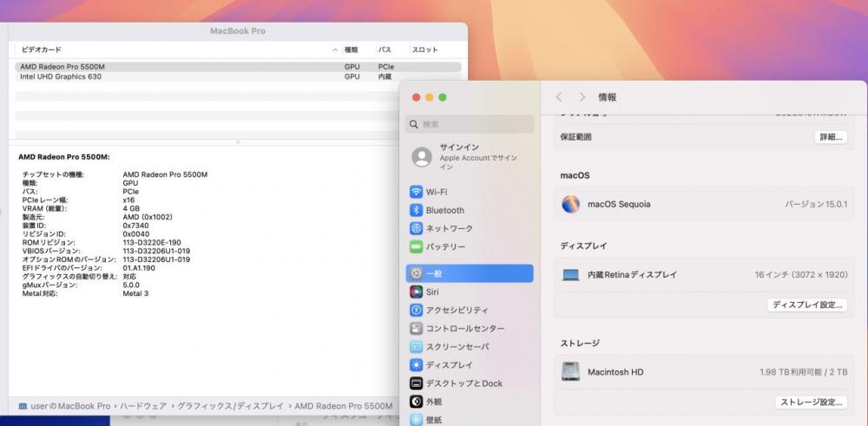868x426 pixels.
Task: Open Siri icon in sidebar
Action: click(x=417, y=292)
